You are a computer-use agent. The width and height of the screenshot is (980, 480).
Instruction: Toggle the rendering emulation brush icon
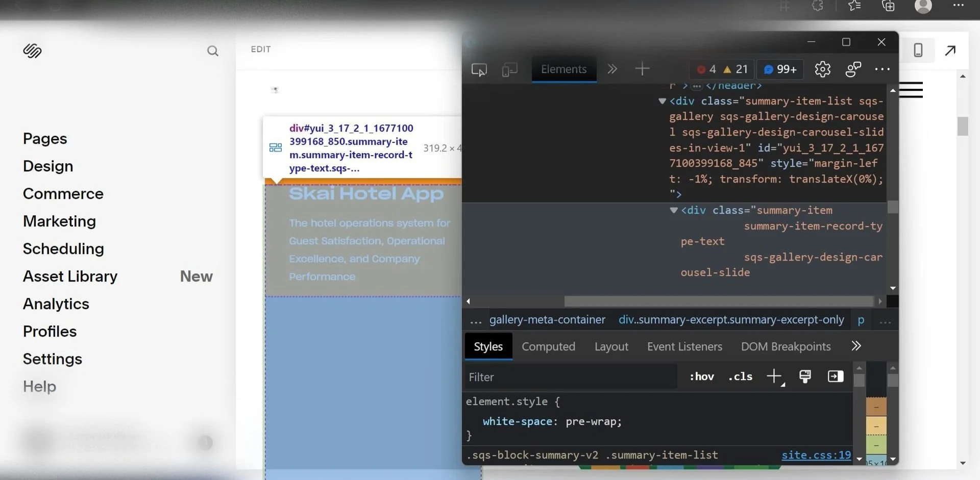[805, 376]
